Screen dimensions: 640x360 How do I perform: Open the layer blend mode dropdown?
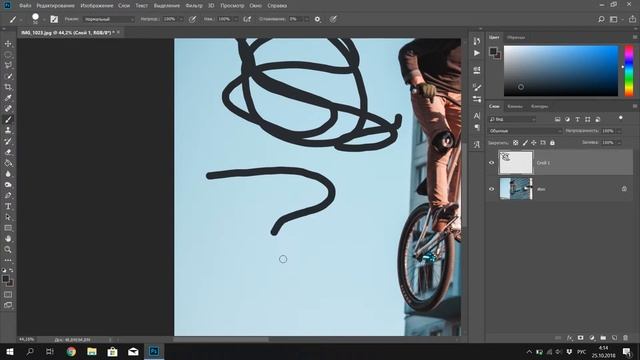[x=525, y=131]
